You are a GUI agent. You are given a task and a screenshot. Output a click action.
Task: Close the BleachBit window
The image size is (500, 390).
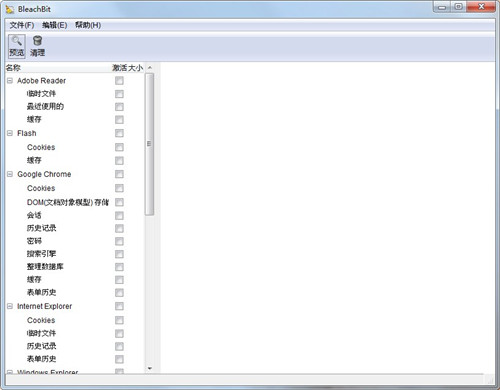[x=481, y=7]
